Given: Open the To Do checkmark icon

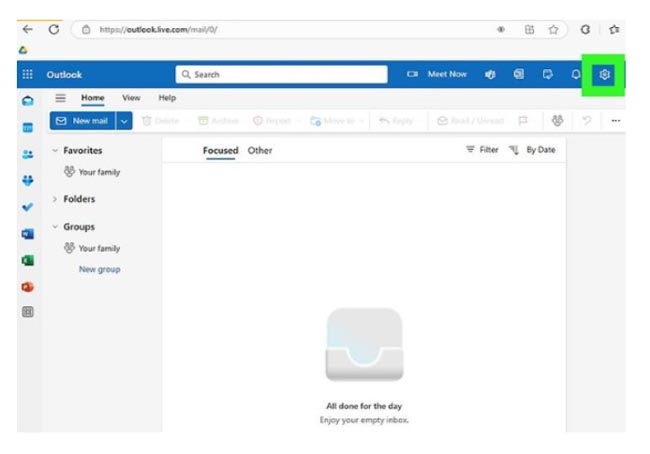Looking at the screenshot, I should coord(27,207).
